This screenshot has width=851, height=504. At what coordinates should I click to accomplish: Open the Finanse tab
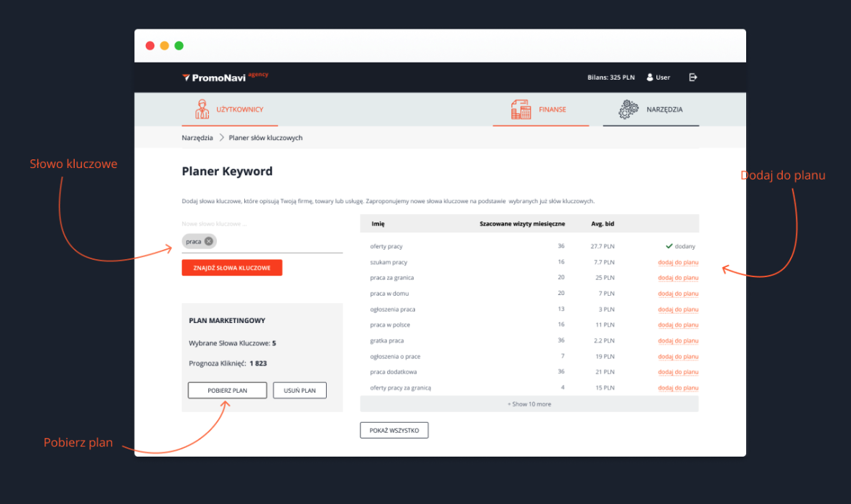pyautogui.click(x=552, y=110)
